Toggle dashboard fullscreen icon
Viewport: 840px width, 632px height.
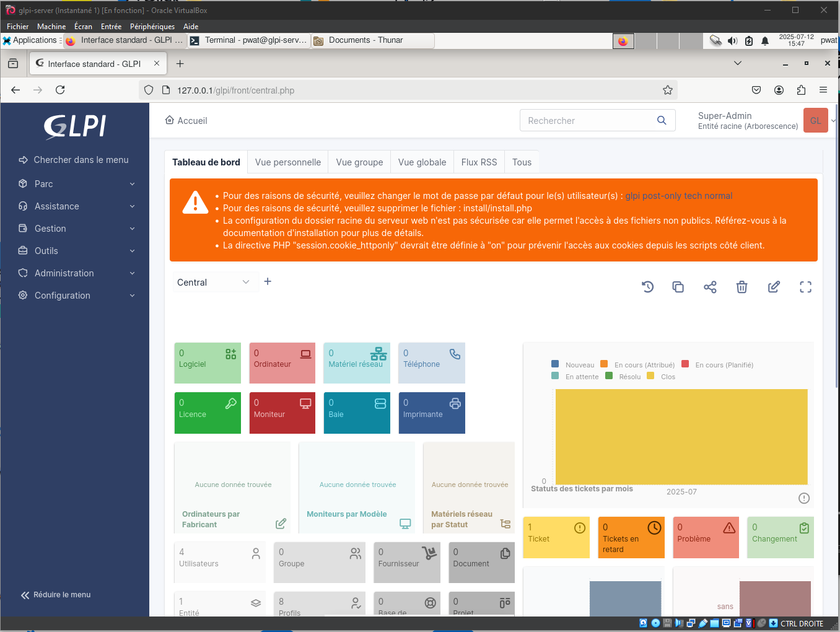(x=805, y=287)
